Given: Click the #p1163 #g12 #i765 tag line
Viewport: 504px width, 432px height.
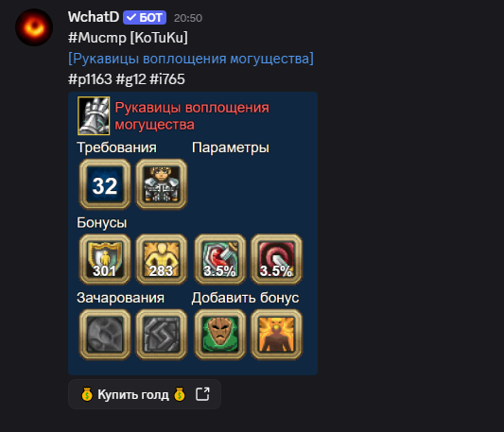Looking at the screenshot, I should 127,79.
